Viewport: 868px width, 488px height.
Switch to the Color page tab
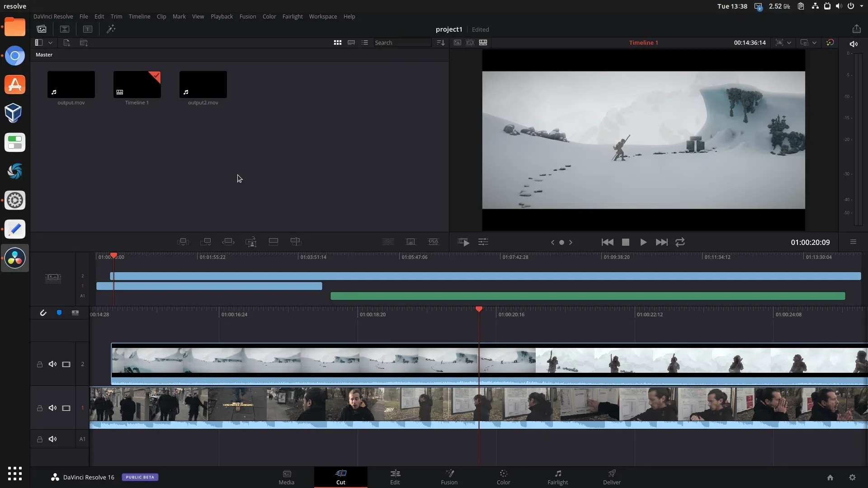504,477
